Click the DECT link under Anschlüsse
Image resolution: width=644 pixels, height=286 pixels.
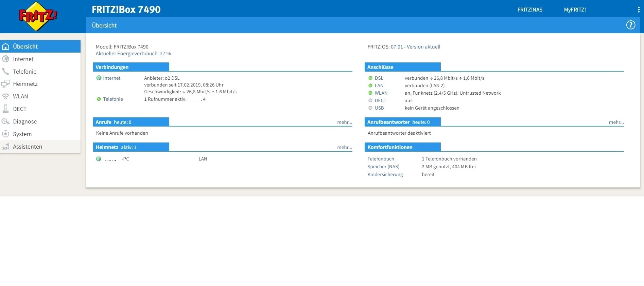pyautogui.click(x=380, y=100)
